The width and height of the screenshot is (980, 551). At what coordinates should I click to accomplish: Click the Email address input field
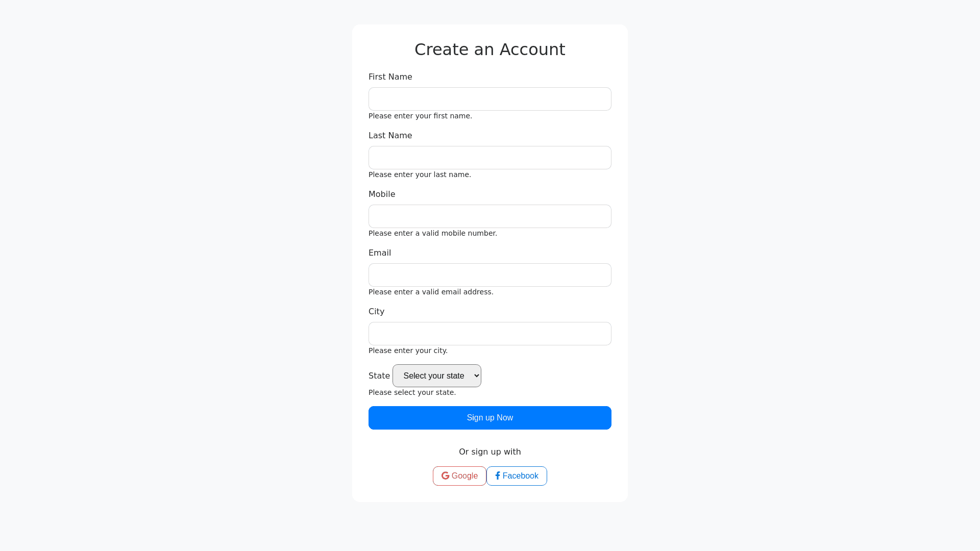coord(490,275)
